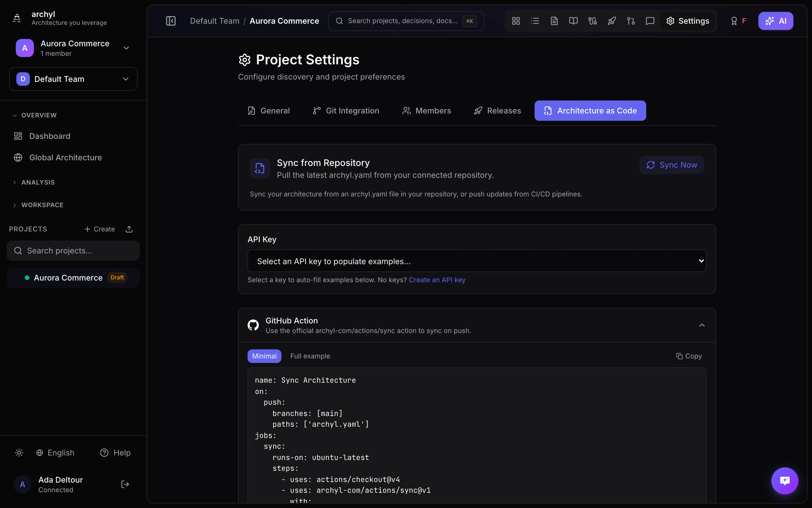
Task: Open the Default Team dropdown
Action: pyautogui.click(x=73, y=79)
